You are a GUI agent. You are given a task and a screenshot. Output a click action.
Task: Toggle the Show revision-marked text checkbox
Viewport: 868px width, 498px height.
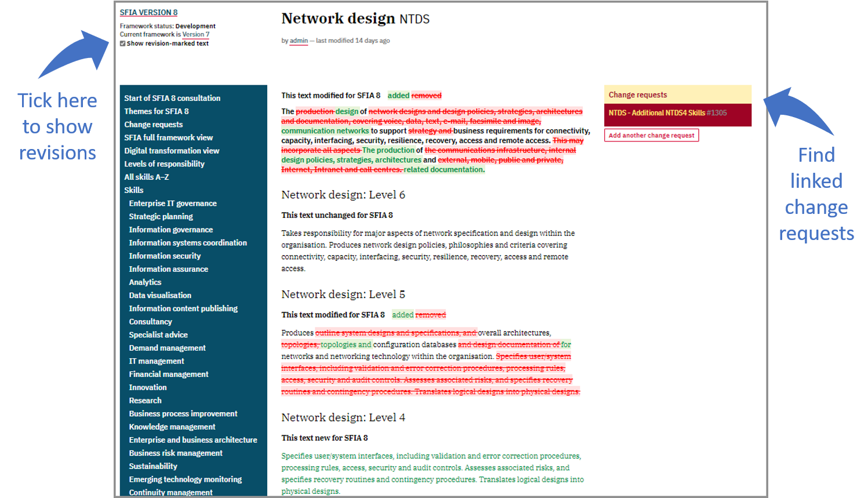click(123, 43)
